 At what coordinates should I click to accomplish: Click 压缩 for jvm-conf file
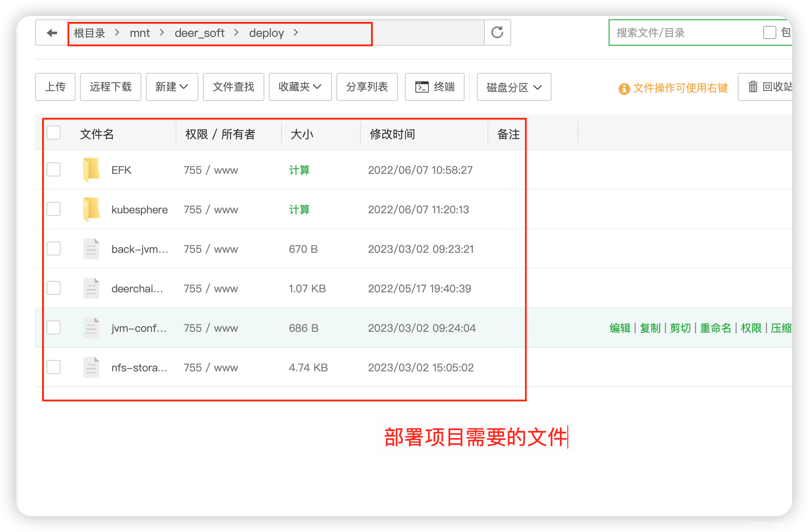pos(781,328)
